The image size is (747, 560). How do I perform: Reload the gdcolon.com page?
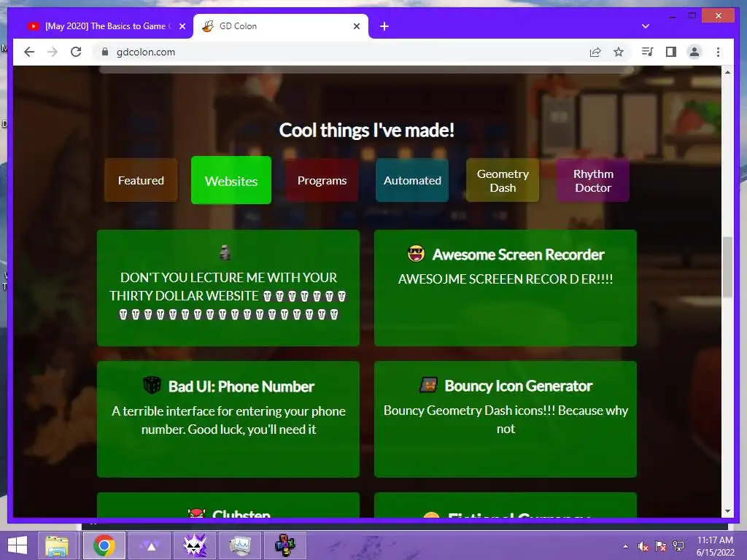[76, 52]
